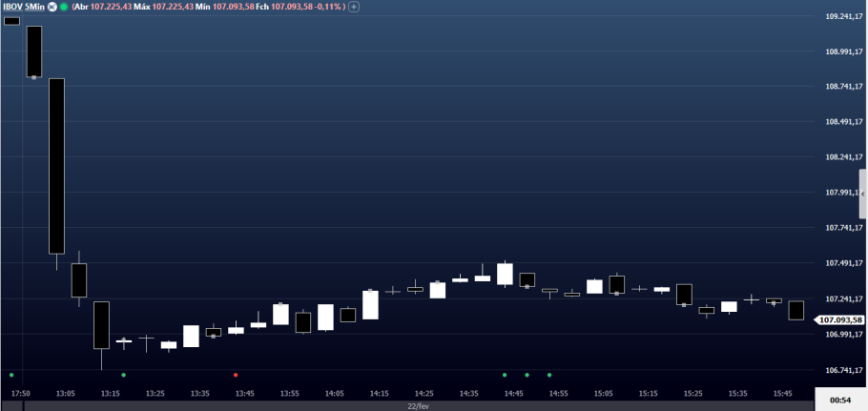Click the X icon beside IBOV 5Min
The height and width of the screenshot is (411, 868).
coord(52,7)
